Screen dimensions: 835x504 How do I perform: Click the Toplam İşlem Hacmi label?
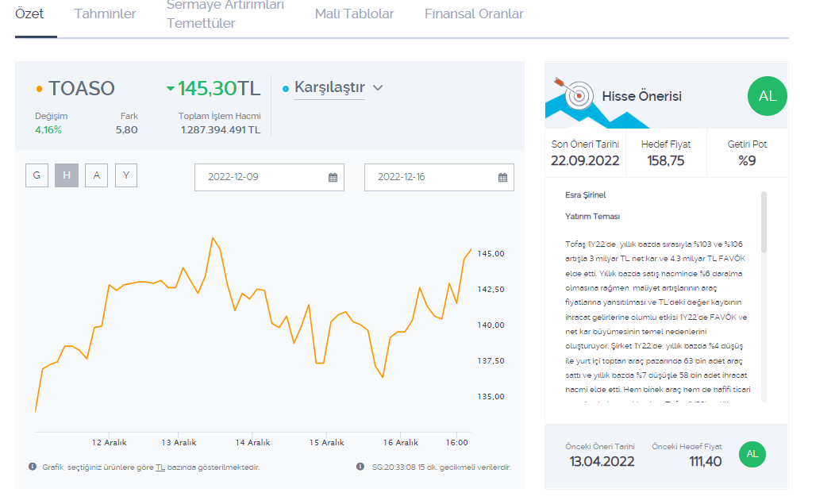(219, 116)
